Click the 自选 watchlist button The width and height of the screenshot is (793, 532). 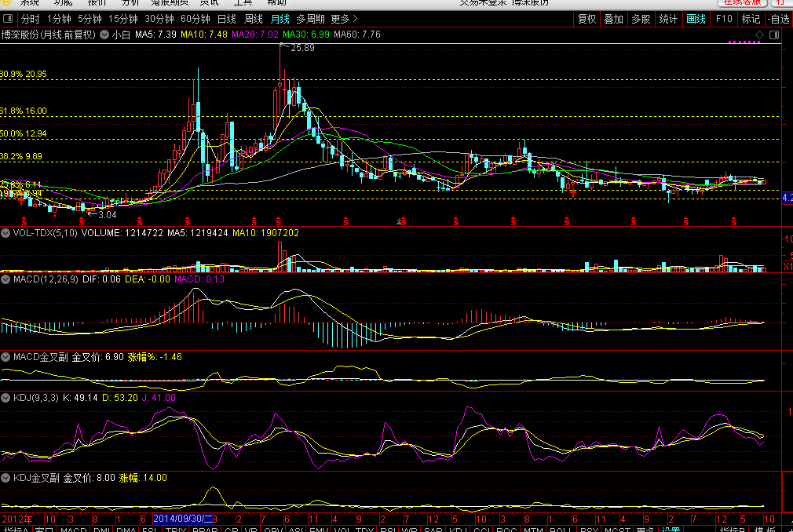click(x=777, y=19)
